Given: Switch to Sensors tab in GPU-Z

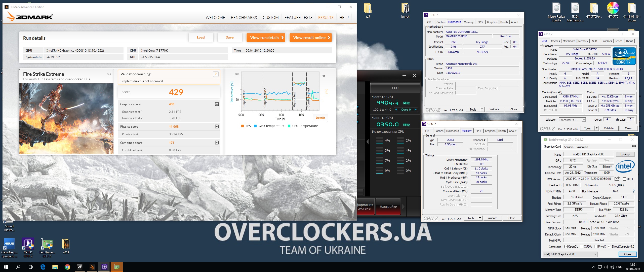Looking at the screenshot, I should [569, 147].
